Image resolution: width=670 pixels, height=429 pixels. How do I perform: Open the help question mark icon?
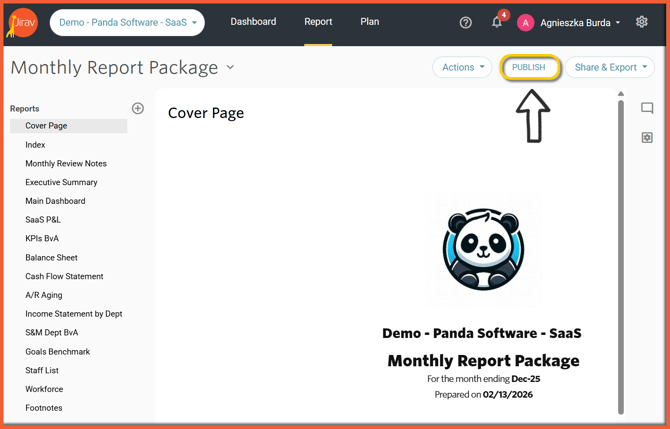pyautogui.click(x=465, y=22)
